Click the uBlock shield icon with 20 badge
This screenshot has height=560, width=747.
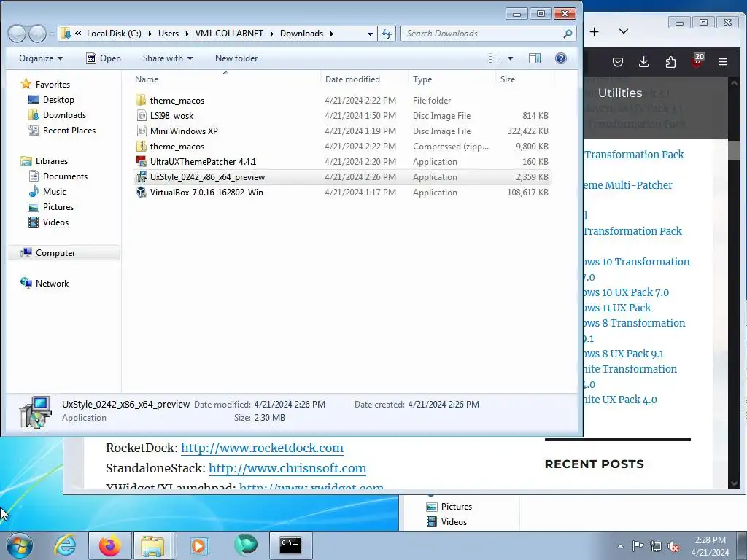697,61
